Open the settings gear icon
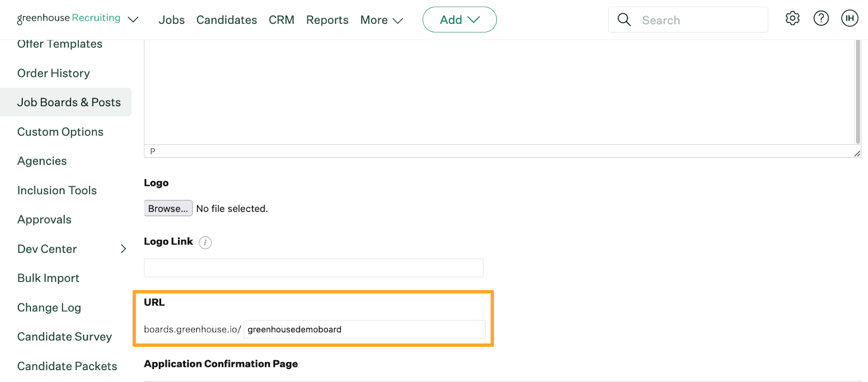Screen dimensions: 868x382 point(792,18)
